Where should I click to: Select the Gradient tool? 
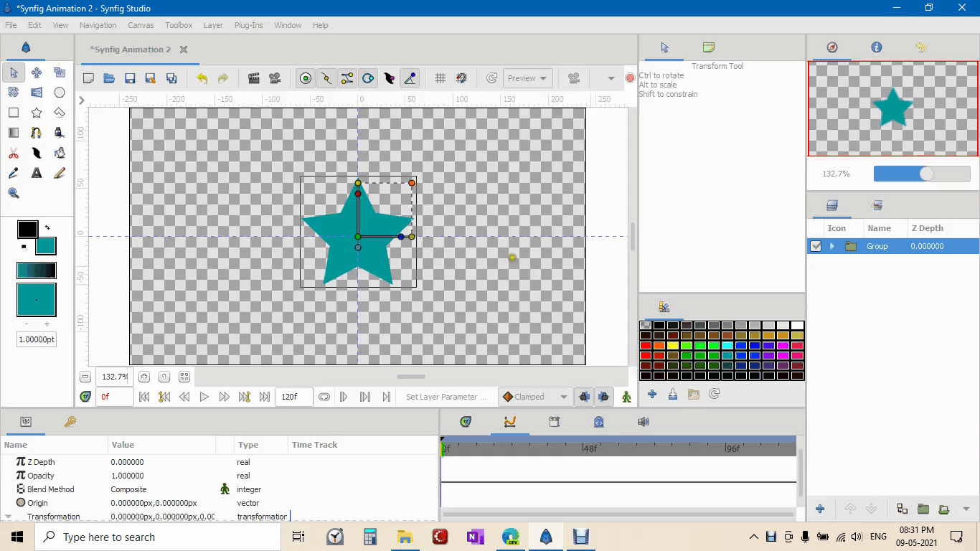[14, 133]
